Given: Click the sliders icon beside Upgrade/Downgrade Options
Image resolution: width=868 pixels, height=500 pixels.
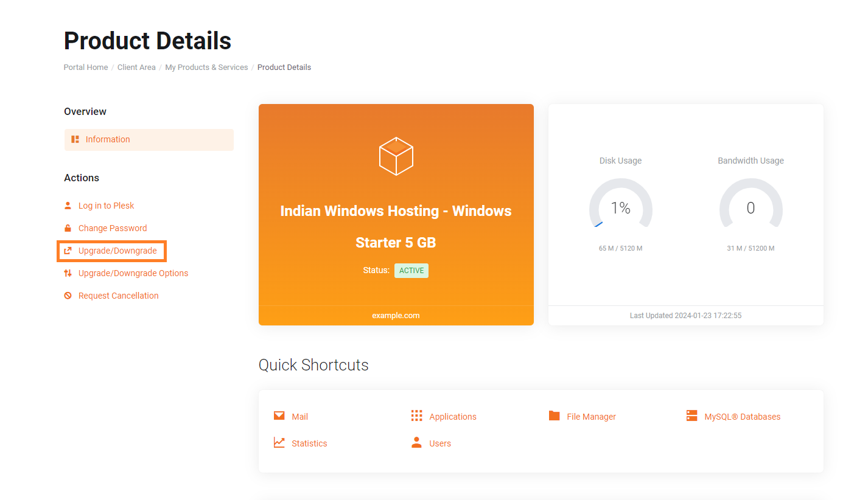Looking at the screenshot, I should click(68, 273).
